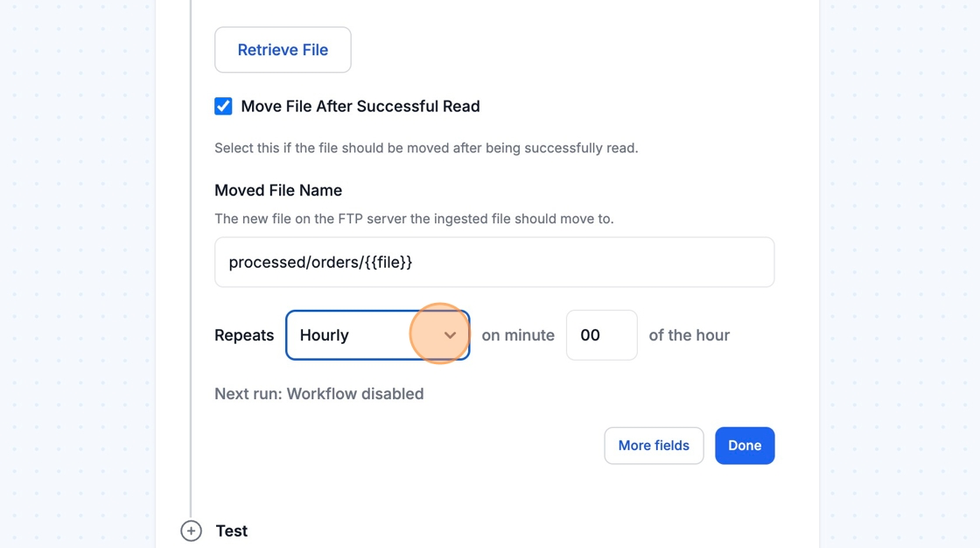Click the Next run: Workflow disabled text
Screen dimensions: 980x548
tap(318, 394)
